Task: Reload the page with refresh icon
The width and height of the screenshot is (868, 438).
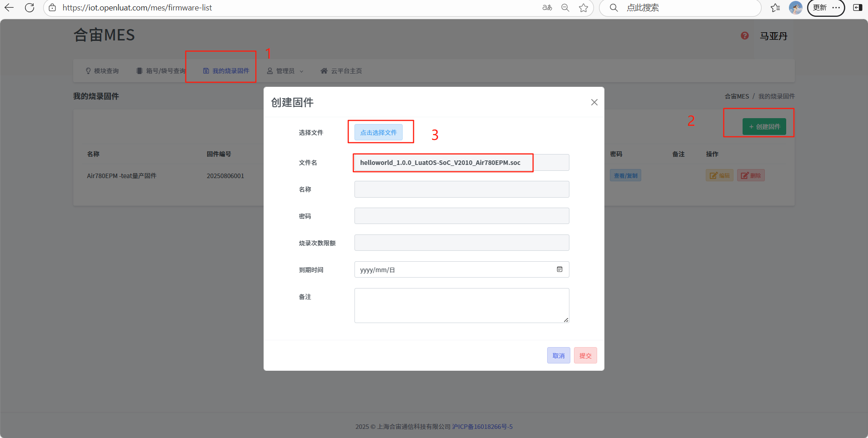Action: [30, 8]
